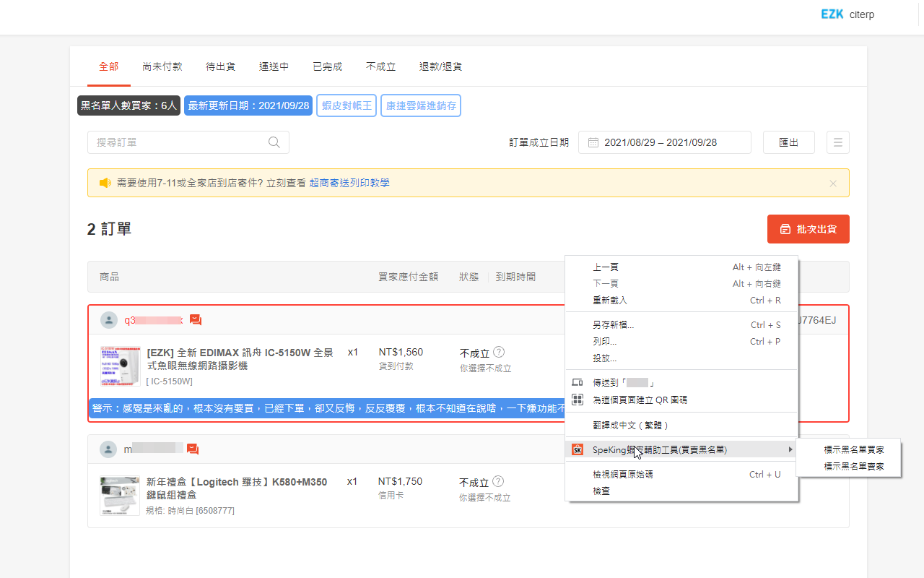924x578 pixels.
Task: Open chat with the first buyer
Action: pos(196,320)
